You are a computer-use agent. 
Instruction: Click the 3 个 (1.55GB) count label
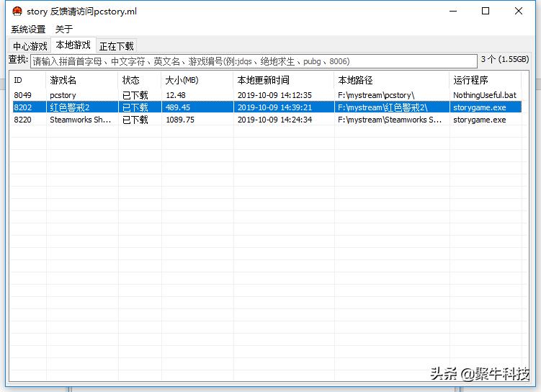(x=505, y=59)
